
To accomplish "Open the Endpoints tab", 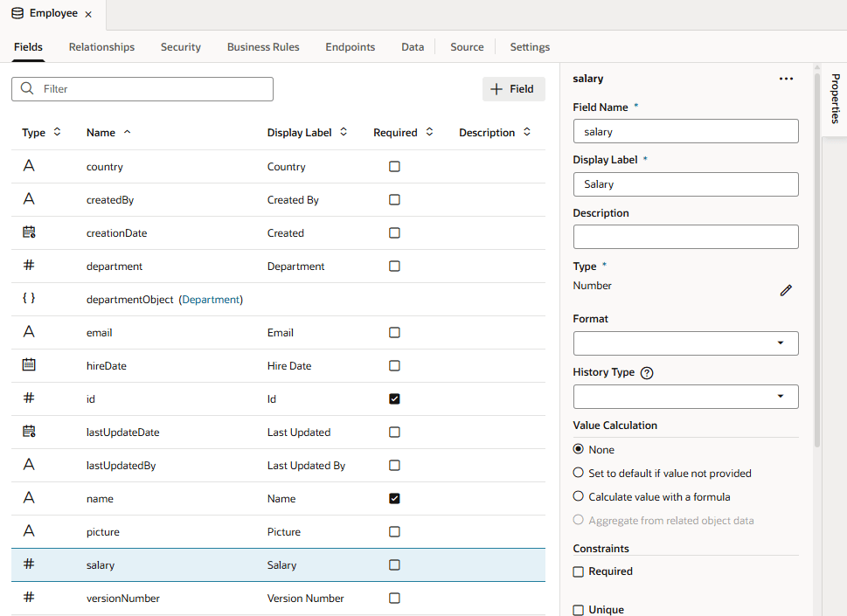I will click(351, 47).
